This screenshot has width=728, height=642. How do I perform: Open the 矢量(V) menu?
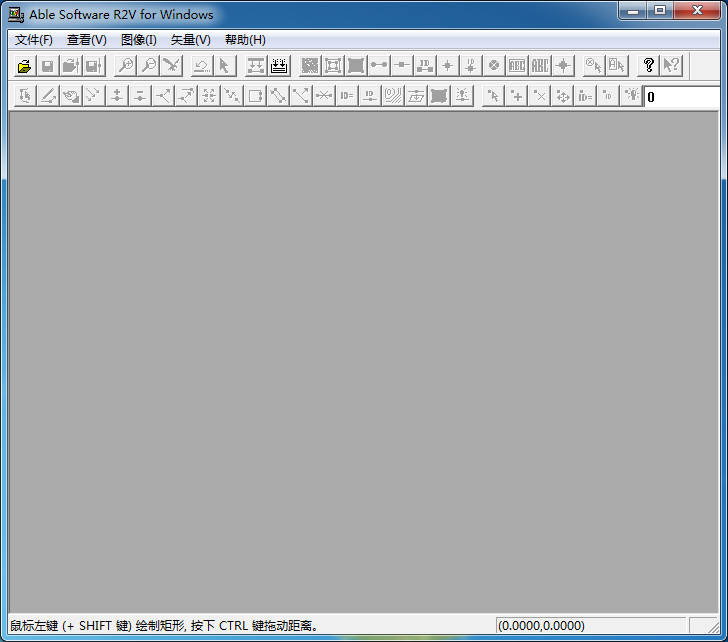point(191,40)
